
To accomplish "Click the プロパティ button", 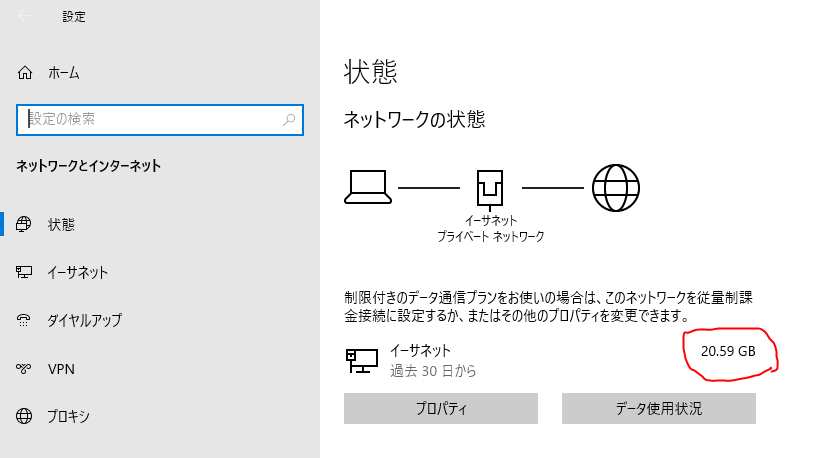I will 441,409.
